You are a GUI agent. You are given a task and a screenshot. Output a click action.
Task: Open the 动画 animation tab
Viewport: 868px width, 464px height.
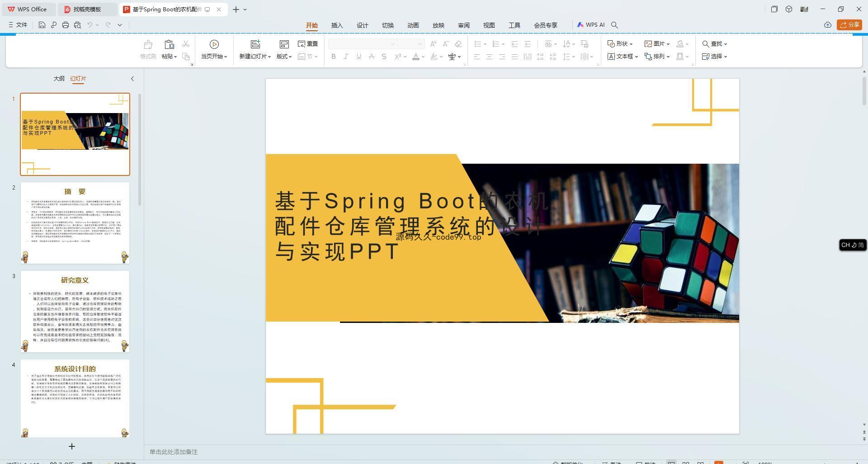click(413, 25)
